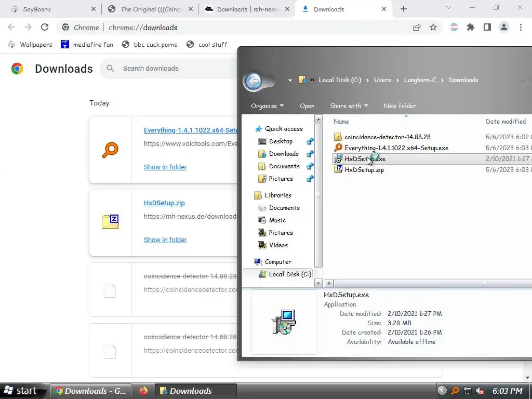Click the Firefox icon in taskbar
Viewport: 532px width, 399px height.
143,391
